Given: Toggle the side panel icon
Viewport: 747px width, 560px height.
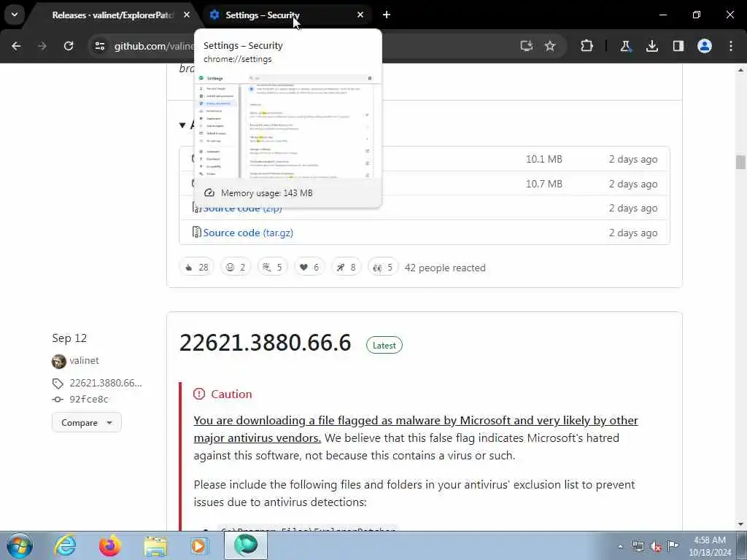Looking at the screenshot, I should tap(678, 46).
